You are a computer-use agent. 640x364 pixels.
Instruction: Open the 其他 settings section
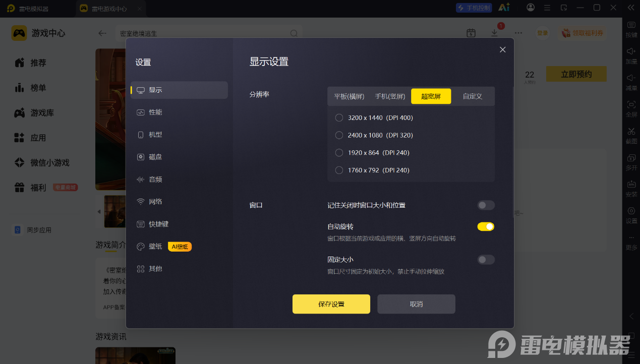click(x=179, y=269)
